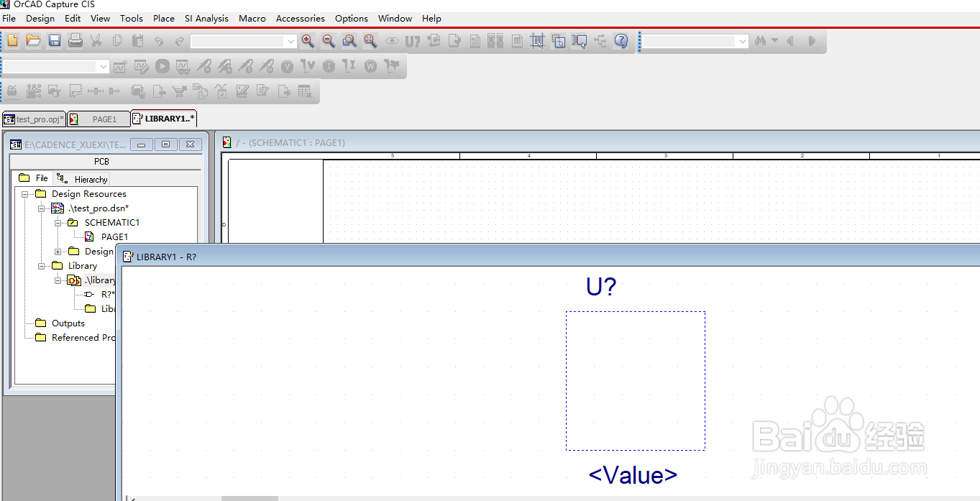Expand the Design Cache folder node
The height and width of the screenshot is (501, 980).
58,252
